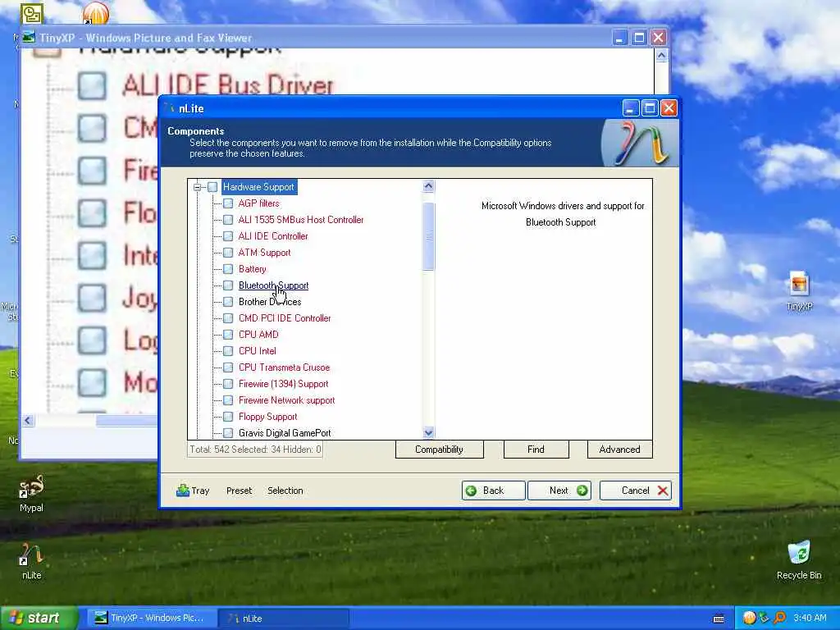Click the Start button

coord(39,618)
